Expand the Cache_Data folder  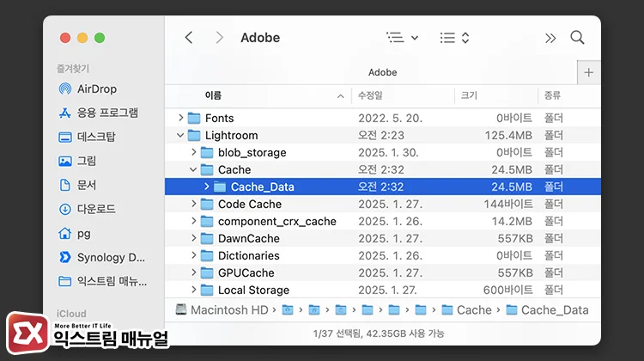(x=207, y=187)
